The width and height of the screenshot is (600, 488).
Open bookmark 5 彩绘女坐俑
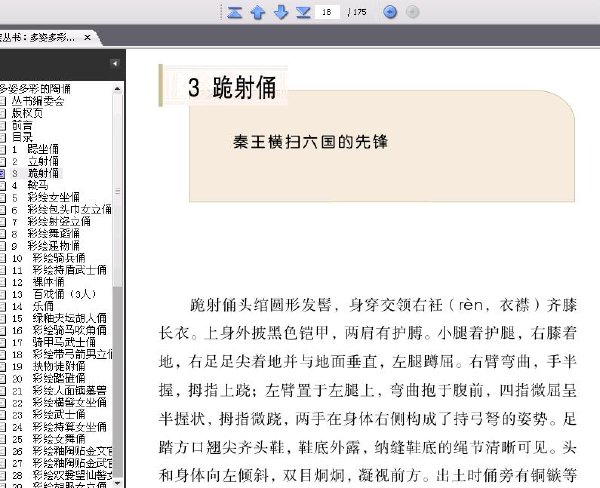tap(46, 197)
